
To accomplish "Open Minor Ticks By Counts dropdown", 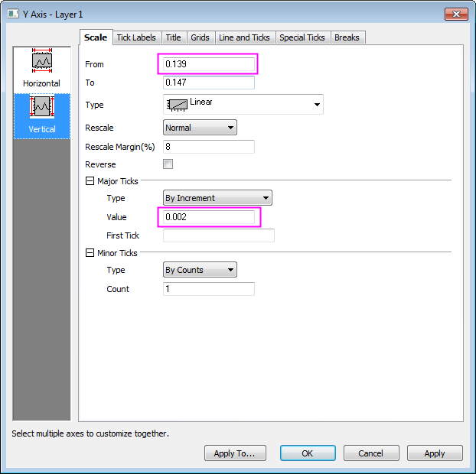I will 200,270.
